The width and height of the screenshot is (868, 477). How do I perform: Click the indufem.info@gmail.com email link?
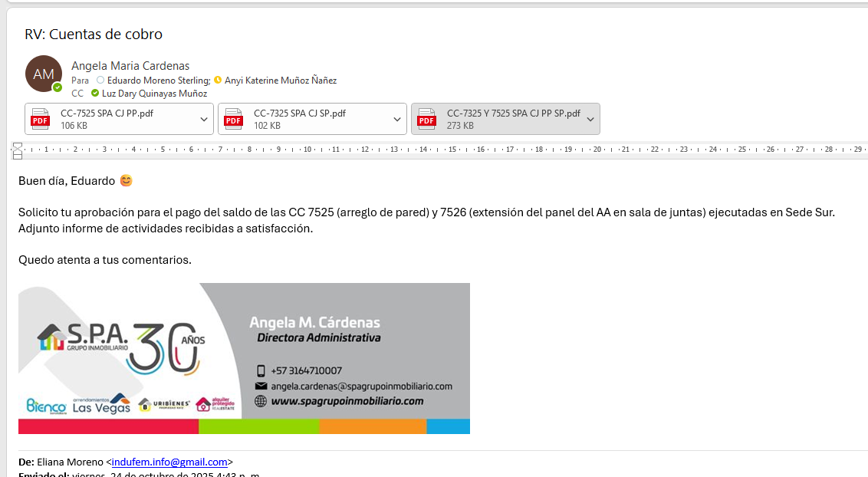[169, 462]
